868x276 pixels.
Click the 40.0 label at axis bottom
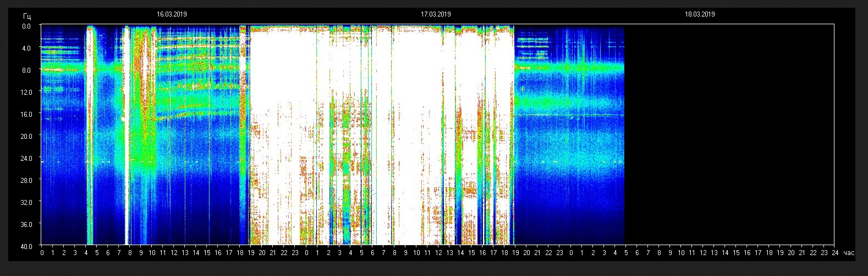[x=27, y=246]
